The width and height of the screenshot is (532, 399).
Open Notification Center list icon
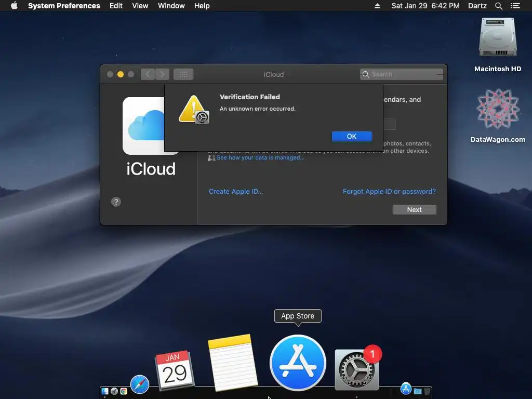point(515,6)
